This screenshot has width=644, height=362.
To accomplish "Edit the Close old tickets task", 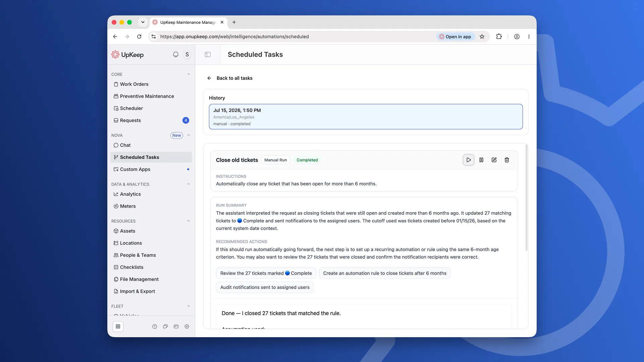I will pyautogui.click(x=494, y=160).
